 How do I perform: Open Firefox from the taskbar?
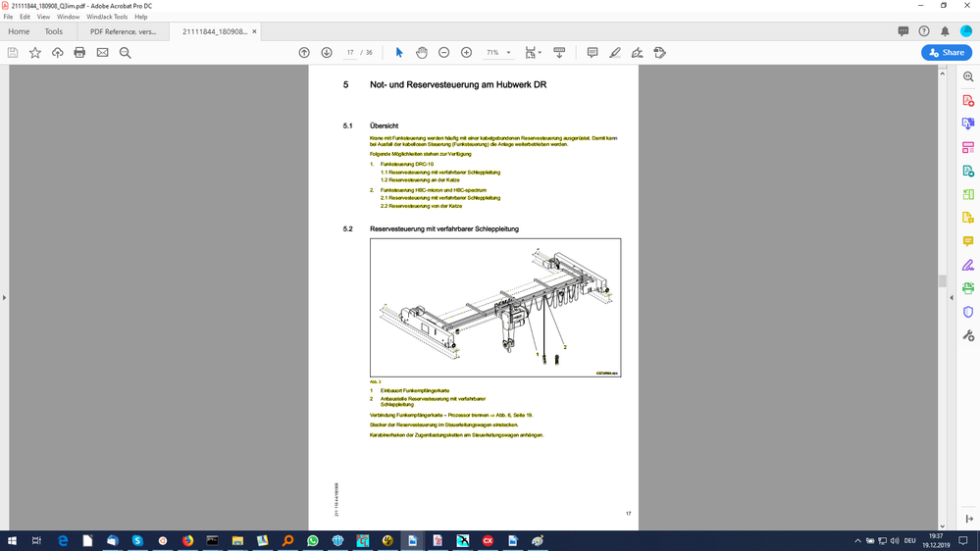[x=187, y=540]
